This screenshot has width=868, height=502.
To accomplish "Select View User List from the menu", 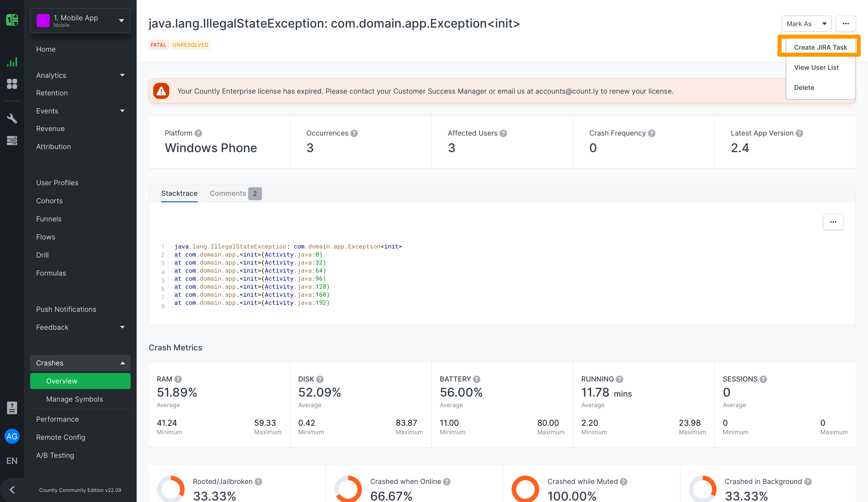I will [816, 67].
